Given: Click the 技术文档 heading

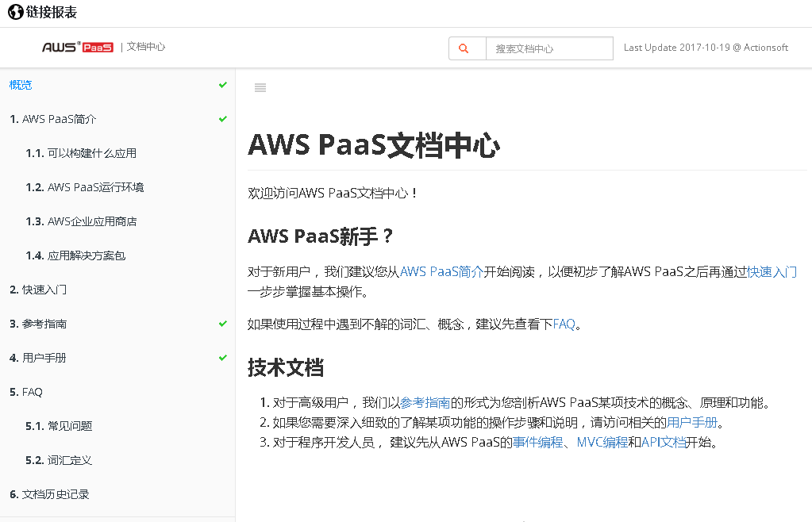Looking at the screenshot, I should click(x=285, y=368).
